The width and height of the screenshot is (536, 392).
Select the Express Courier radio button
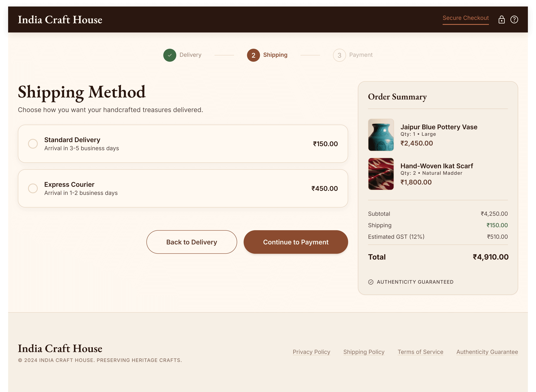(x=33, y=188)
